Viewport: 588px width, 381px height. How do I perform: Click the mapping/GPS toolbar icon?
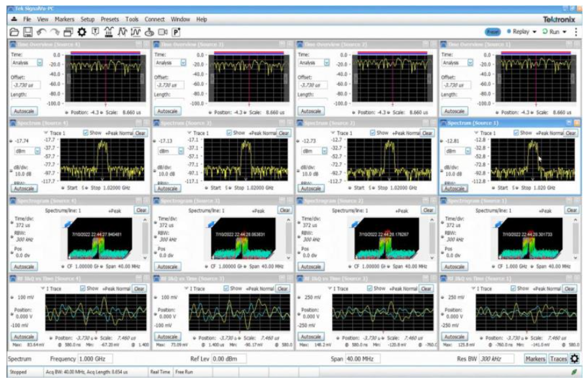pos(149,32)
